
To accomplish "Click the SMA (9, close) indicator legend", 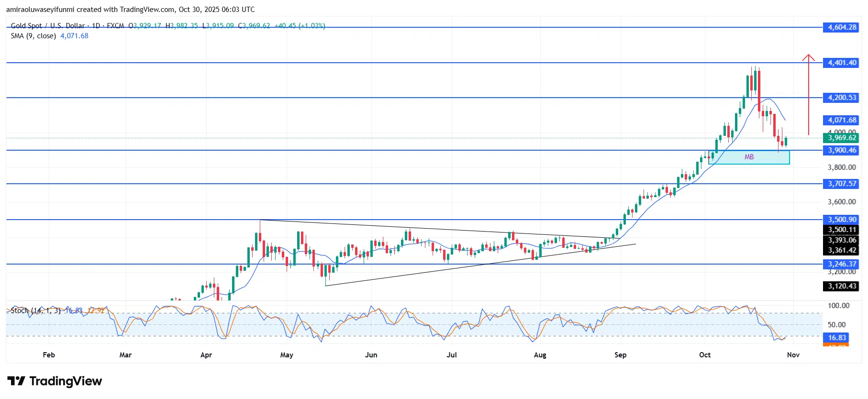I will [x=33, y=36].
